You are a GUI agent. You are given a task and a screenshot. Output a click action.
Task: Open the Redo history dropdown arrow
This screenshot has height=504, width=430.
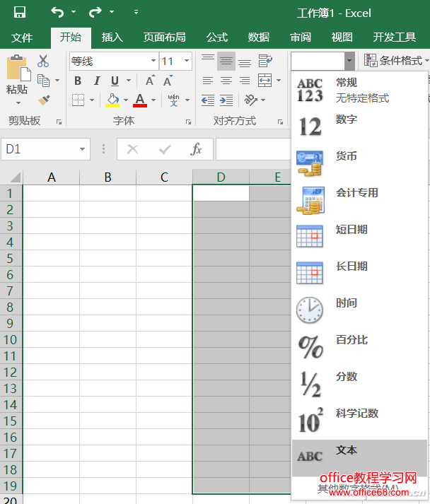[112, 12]
